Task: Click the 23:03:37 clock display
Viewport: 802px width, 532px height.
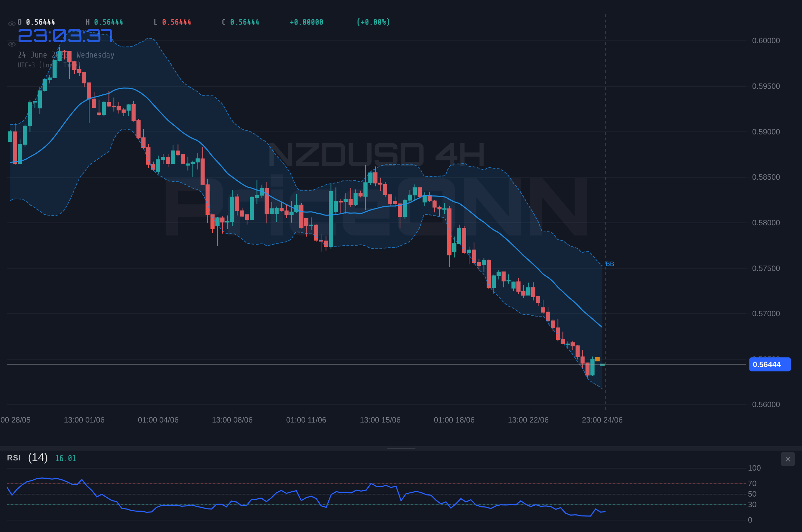Action: click(x=65, y=36)
